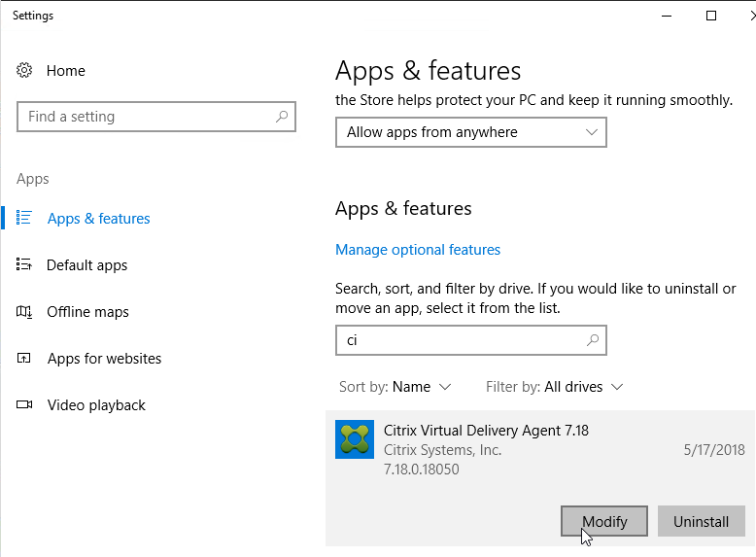Go to the Offline maps page
The width and height of the screenshot is (756, 557).
(87, 312)
